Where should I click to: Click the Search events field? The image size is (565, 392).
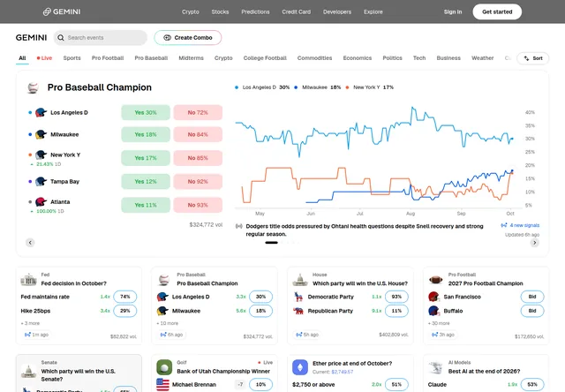(101, 38)
